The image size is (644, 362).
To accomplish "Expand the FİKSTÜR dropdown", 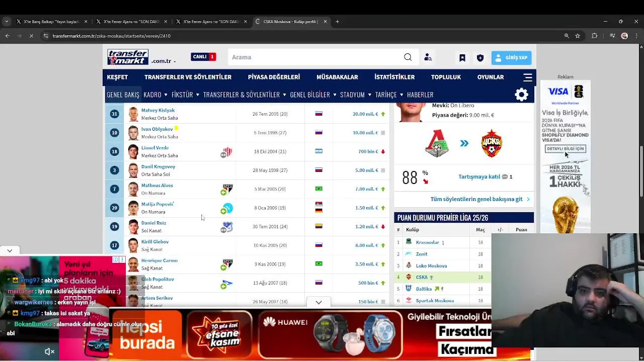I will point(185,95).
